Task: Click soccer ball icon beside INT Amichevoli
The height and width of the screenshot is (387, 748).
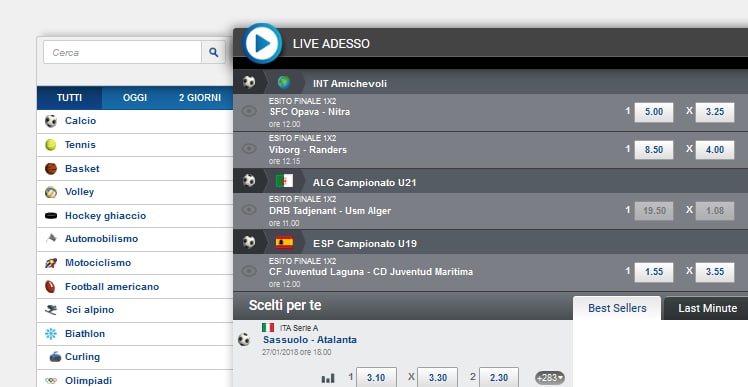Action: 249,82
